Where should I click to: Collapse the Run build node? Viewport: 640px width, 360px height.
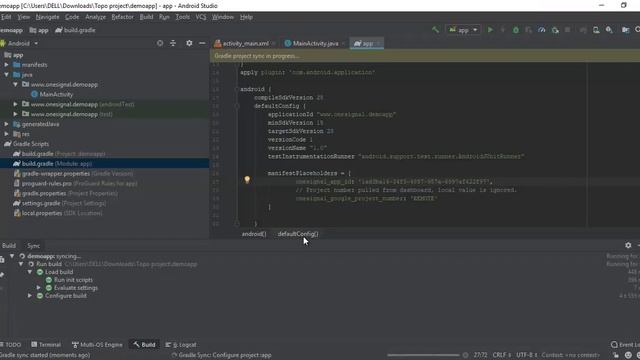point(21,264)
